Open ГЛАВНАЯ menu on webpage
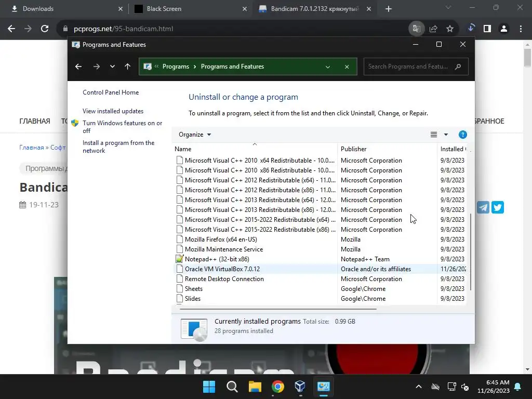Viewport: 532px width, 399px height. coord(35,121)
